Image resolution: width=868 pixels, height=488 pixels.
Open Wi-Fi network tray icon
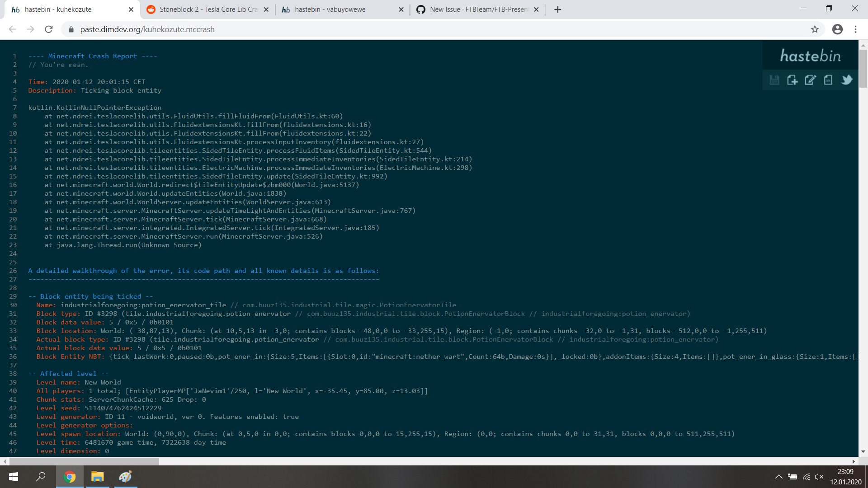tap(806, 477)
